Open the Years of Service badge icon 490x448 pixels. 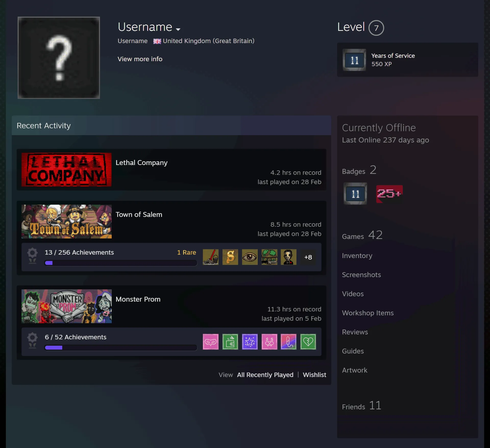[x=354, y=60]
